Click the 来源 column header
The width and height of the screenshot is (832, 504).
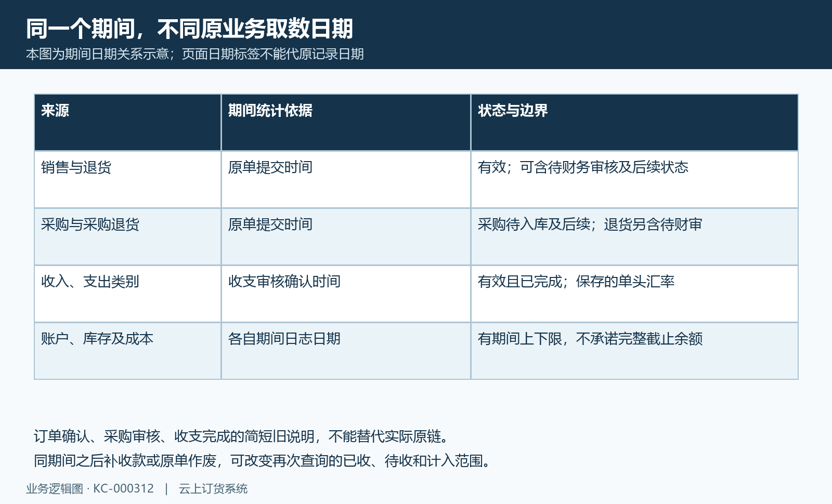pos(128,123)
